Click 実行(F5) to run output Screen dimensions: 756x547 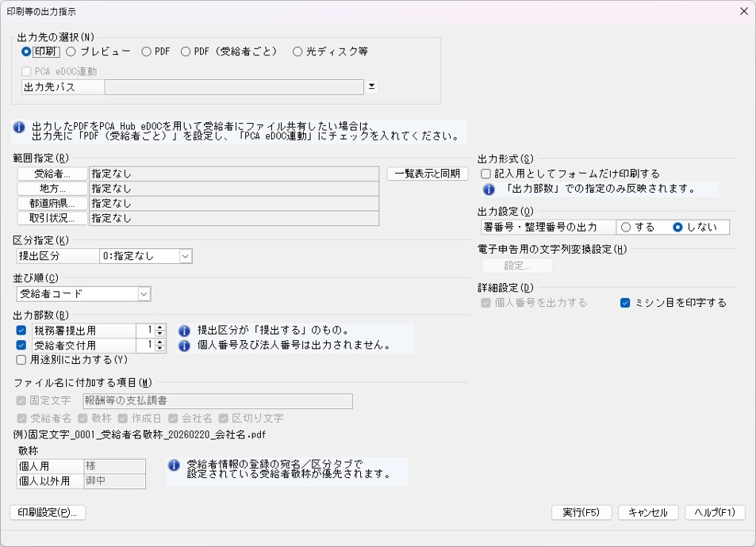click(x=581, y=512)
